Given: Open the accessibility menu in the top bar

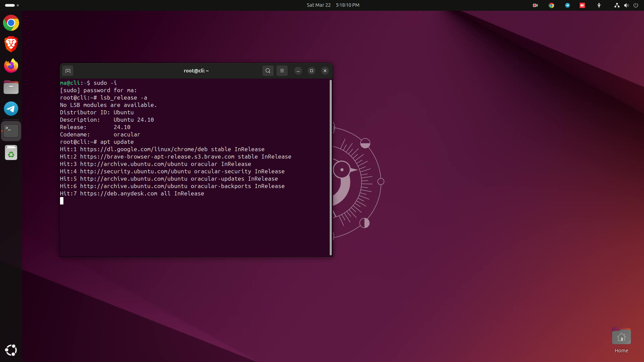Looking at the screenshot, I should point(599,5).
